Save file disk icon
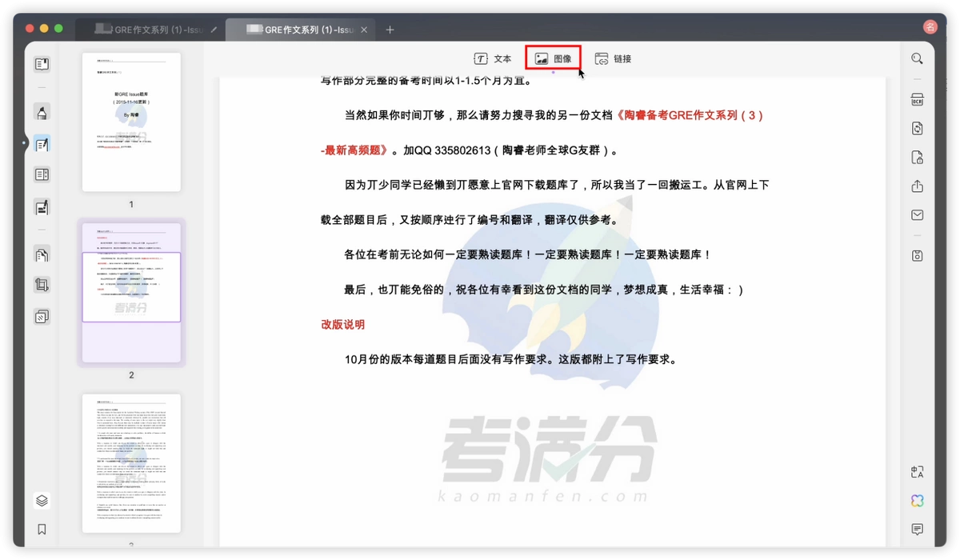Image resolution: width=960 pixels, height=560 pixels. coord(917,255)
